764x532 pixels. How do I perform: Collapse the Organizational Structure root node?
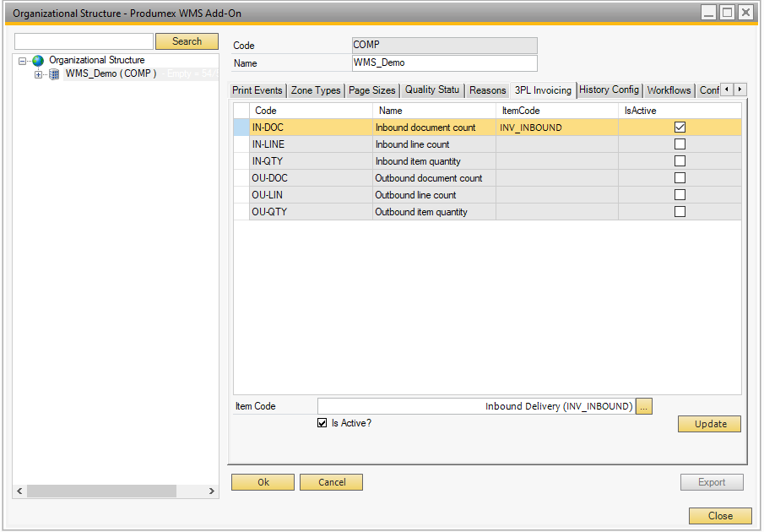[23, 61]
